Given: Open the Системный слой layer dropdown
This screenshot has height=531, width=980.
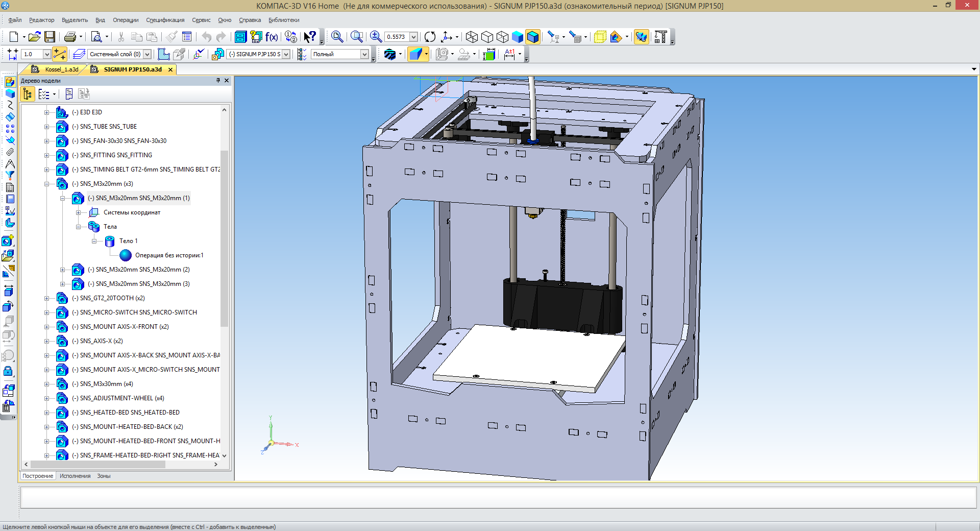Looking at the screenshot, I should point(147,54).
